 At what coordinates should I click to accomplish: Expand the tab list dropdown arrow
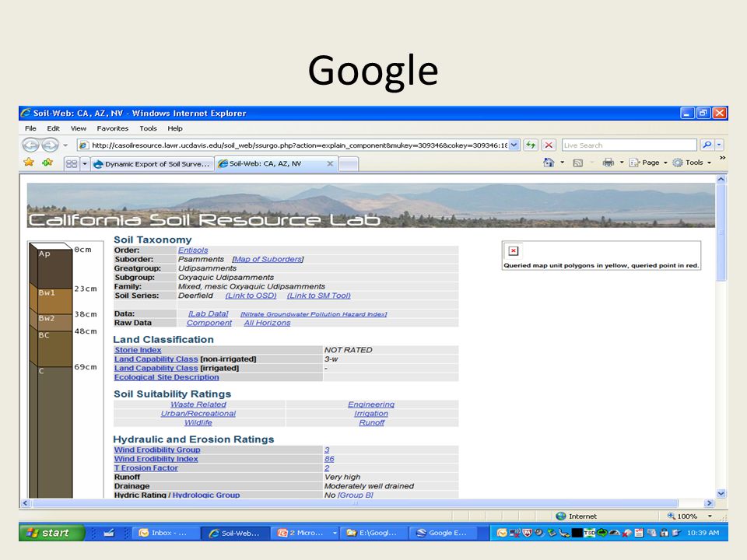[x=85, y=164]
